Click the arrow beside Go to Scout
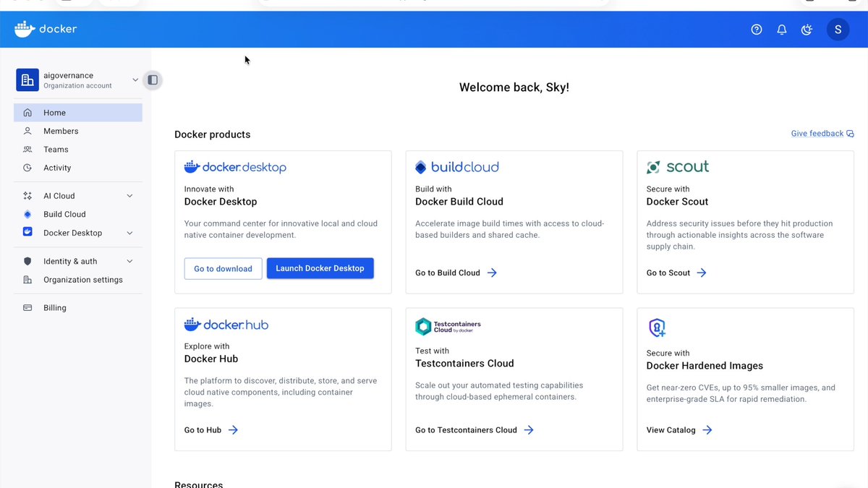Image resolution: width=868 pixels, height=488 pixels. [702, 273]
